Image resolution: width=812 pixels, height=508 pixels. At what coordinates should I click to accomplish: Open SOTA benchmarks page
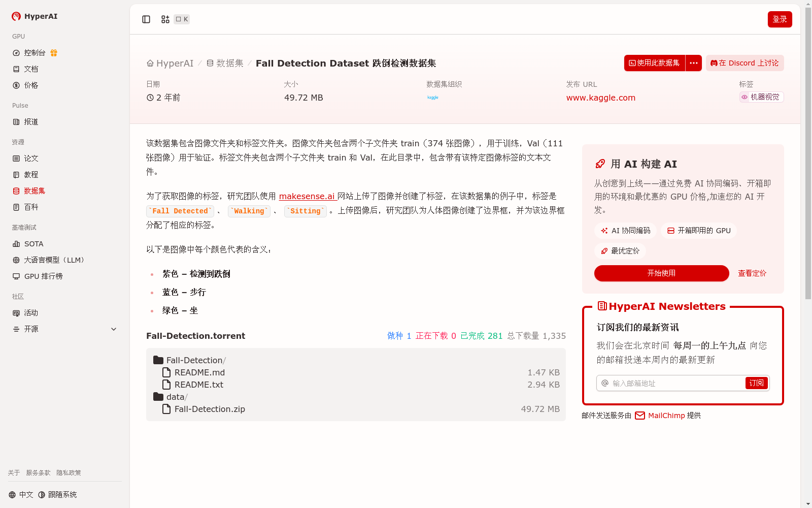[x=28, y=244]
